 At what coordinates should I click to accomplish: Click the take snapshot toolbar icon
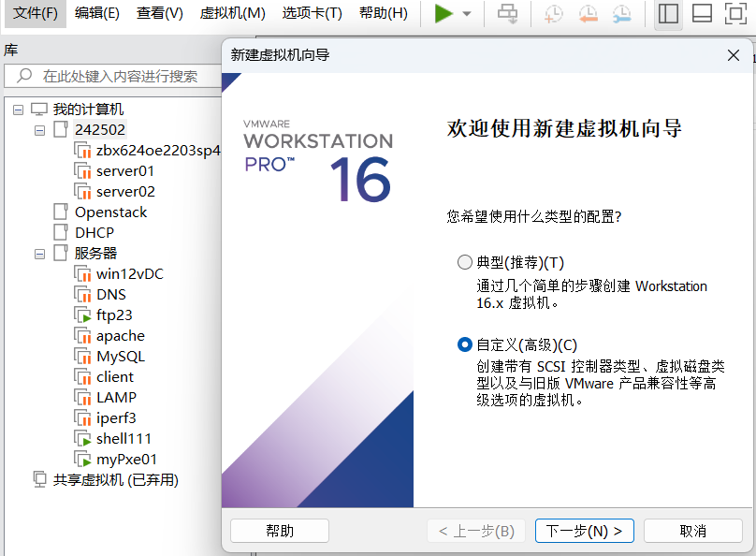pyautogui.click(x=553, y=13)
